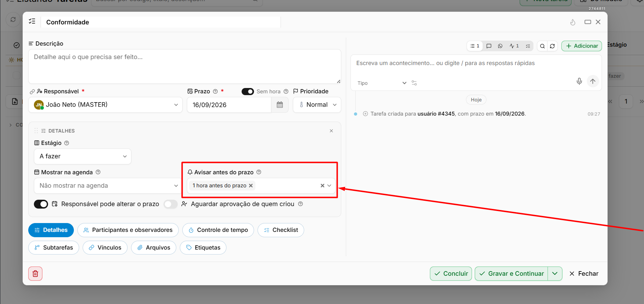Remove the 1 hora antes do prazo tag

pos(251,186)
